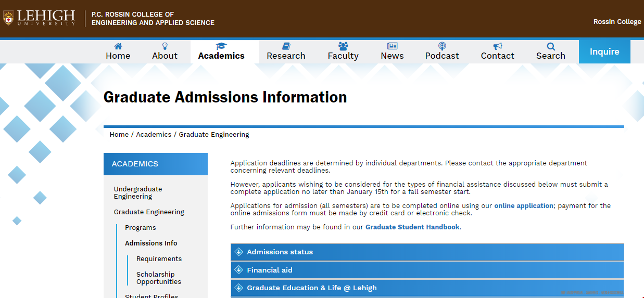
Task: Expand the Financial aid section
Action: pos(427,270)
